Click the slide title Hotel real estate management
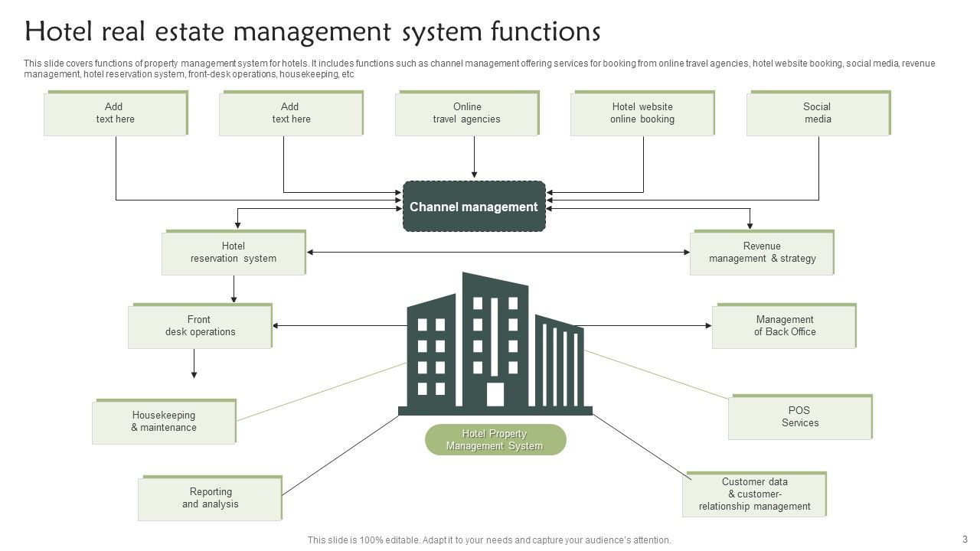Viewport: 980px width, 551px height. tap(312, 32)
